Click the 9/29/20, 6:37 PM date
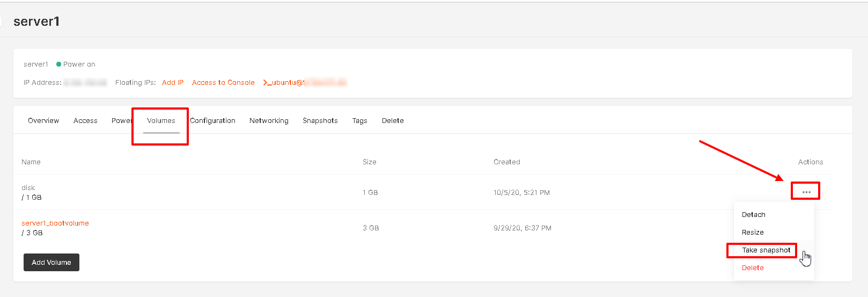 pos(523,228)
